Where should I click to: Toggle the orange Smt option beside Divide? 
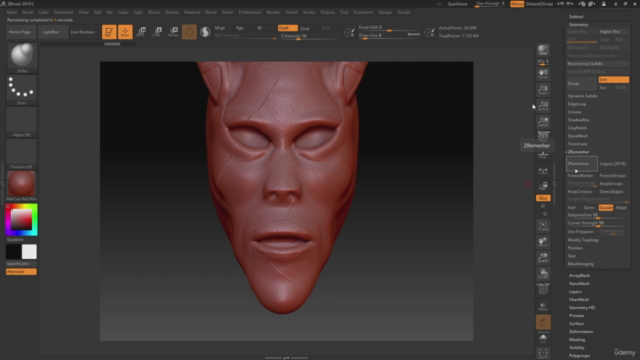[613, 80]
